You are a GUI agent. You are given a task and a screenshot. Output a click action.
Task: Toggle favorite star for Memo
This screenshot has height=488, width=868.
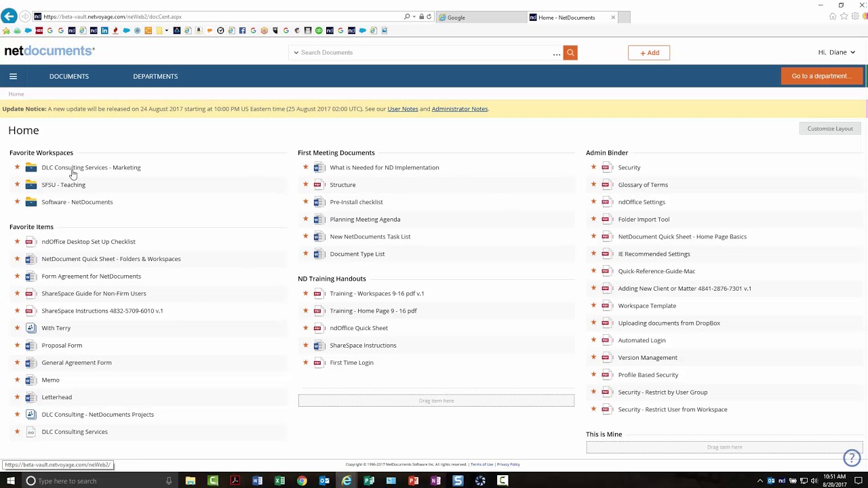click(x=17, y=380)
